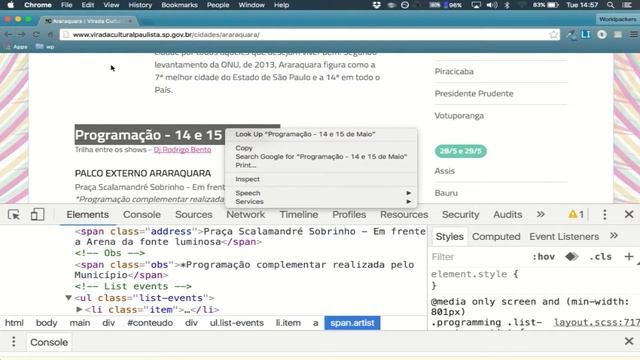
Task: Open the Apple menu
Action: point(11,5)
